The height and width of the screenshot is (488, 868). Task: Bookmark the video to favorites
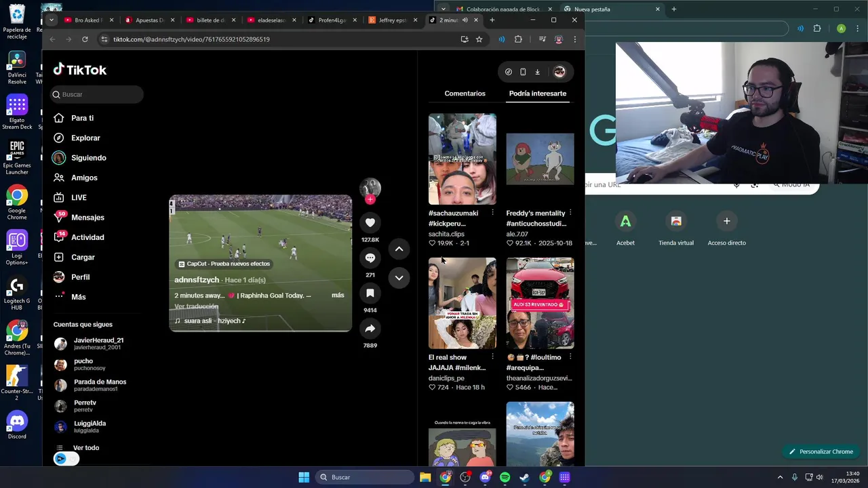(x=370, y=293)
